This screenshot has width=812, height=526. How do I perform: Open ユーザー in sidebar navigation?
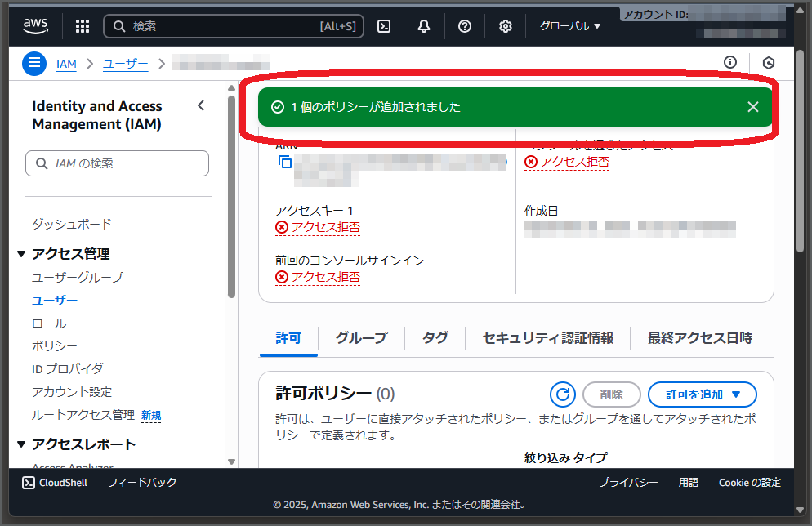55,301
